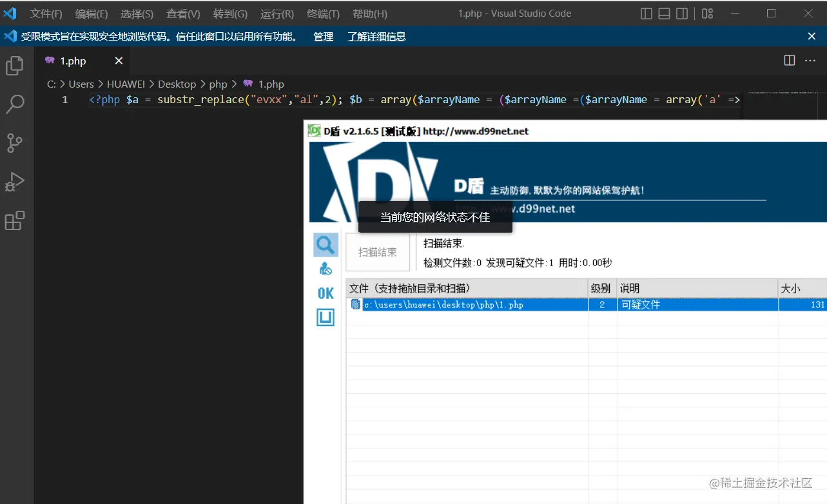Expand the php breadcrumb item

tap(218, 84)
